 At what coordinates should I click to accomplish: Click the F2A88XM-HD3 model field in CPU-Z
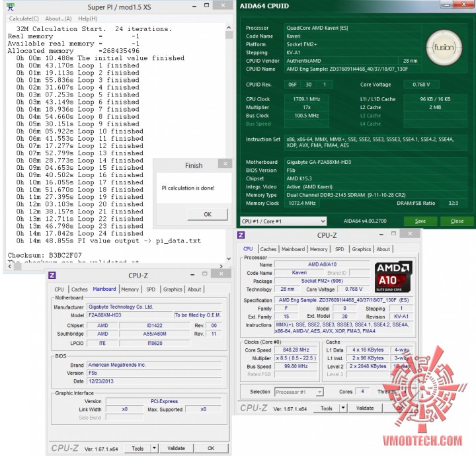130,315
